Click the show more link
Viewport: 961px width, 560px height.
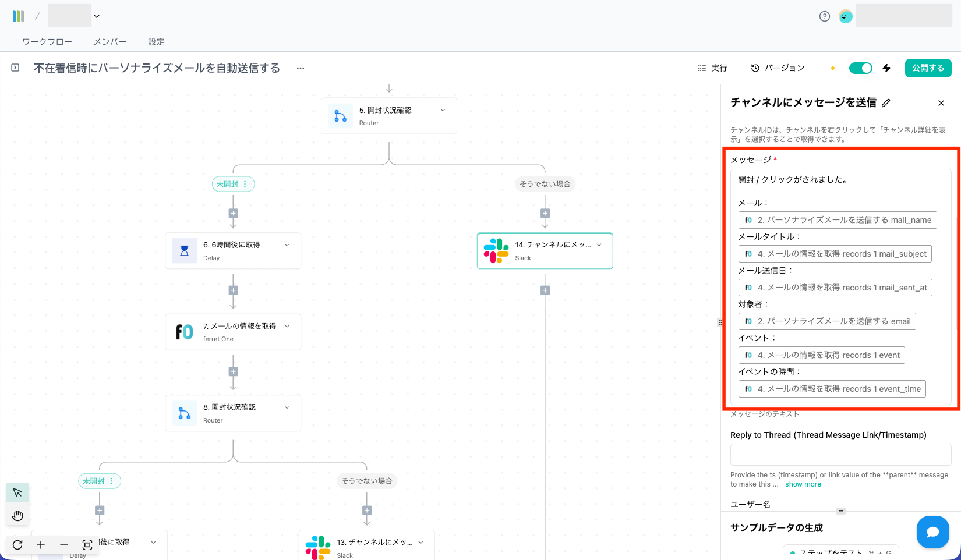[x=803, y=484]
